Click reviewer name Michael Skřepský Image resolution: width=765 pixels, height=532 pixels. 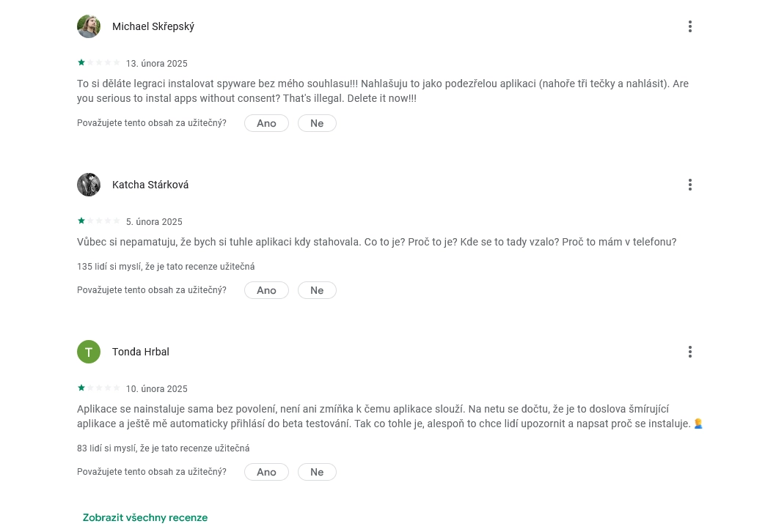[153, 26]
